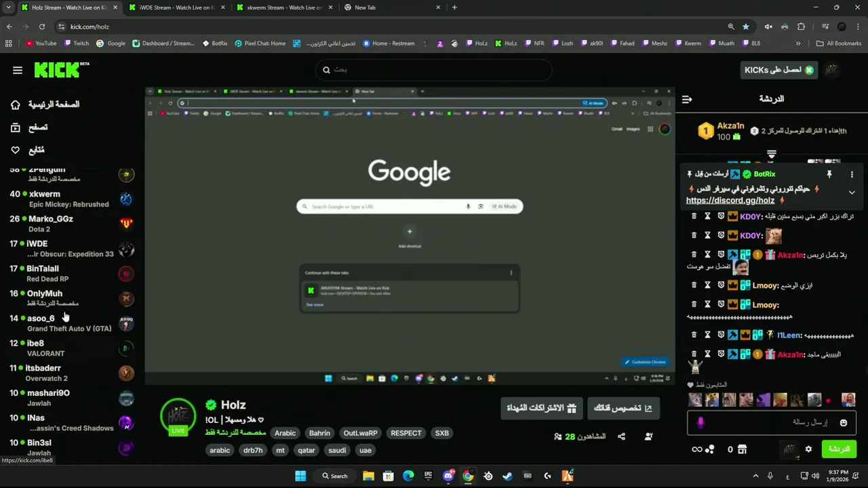Expand the chat leaderboard arrow under Akza1n

coord(771,154)
